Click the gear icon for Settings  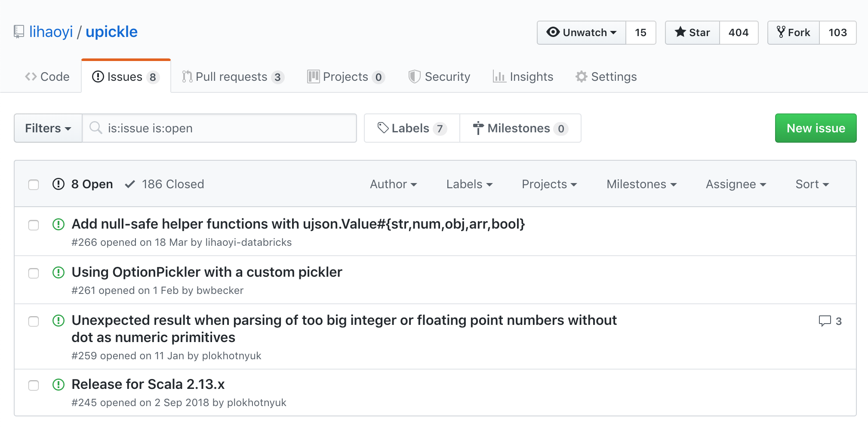581,76
